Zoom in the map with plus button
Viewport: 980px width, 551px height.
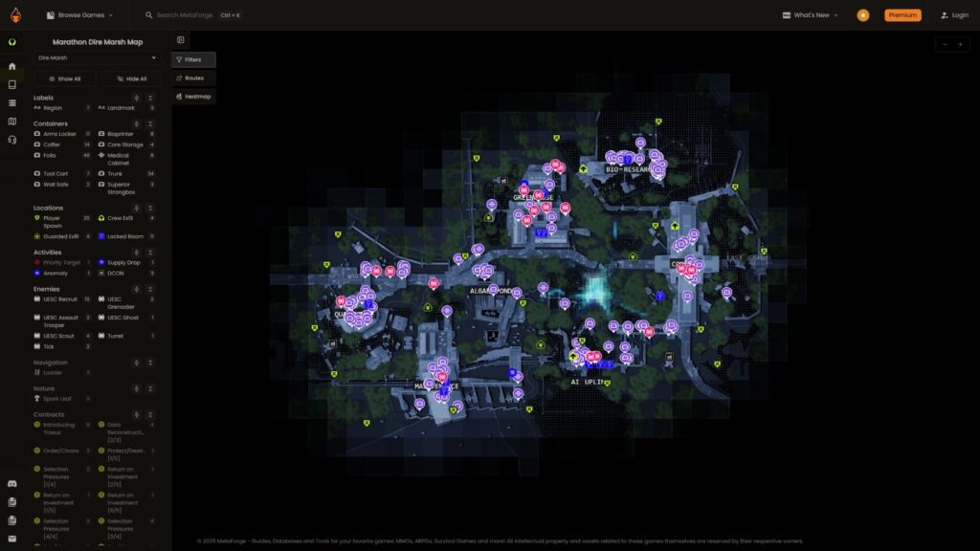click(x=961, y=44)
